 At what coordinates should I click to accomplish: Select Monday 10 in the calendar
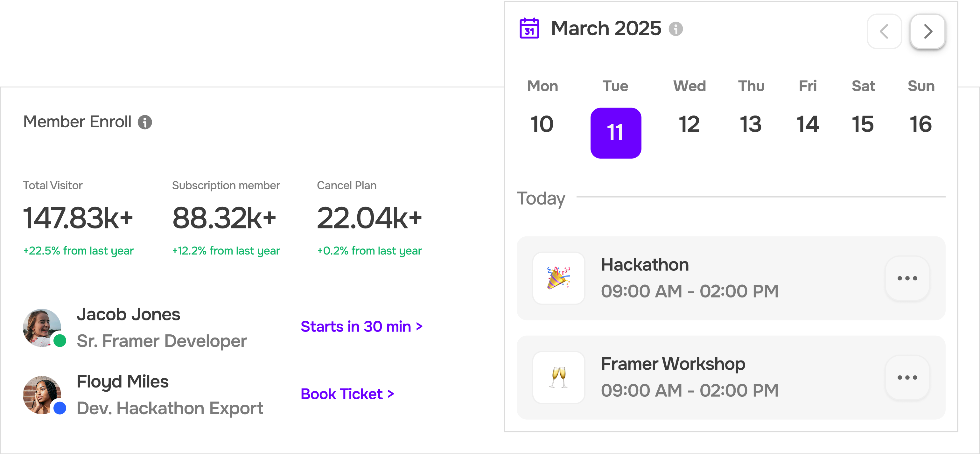point(542,124)
